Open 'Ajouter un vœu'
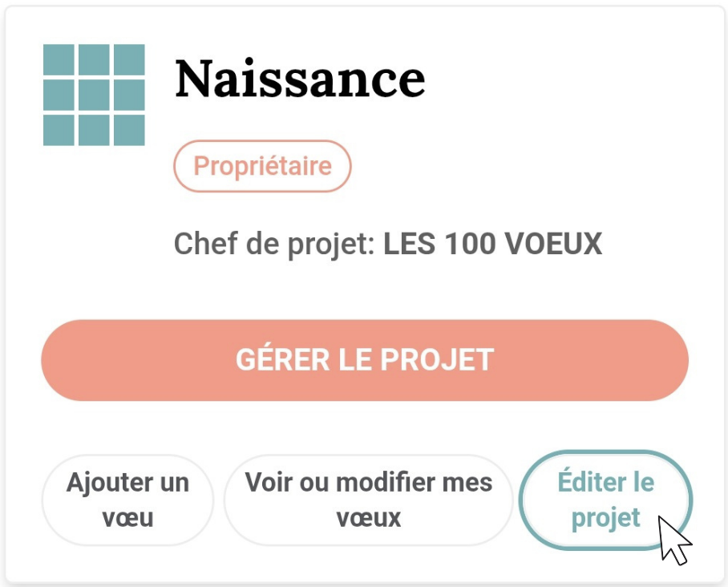Screen dimensions: 728x587 pos(127,500)
